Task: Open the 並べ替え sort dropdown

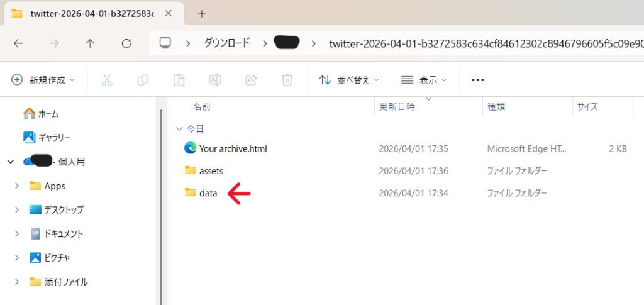Action: (x=349, y=80)
